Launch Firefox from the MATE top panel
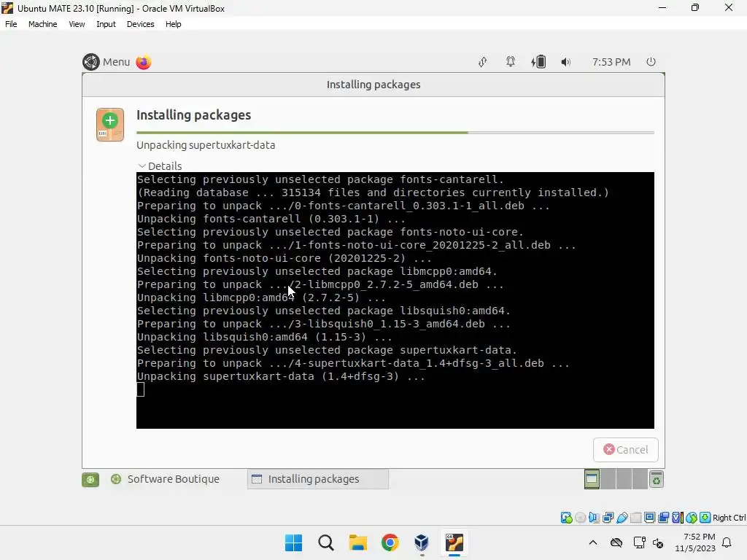 (144, 62)
